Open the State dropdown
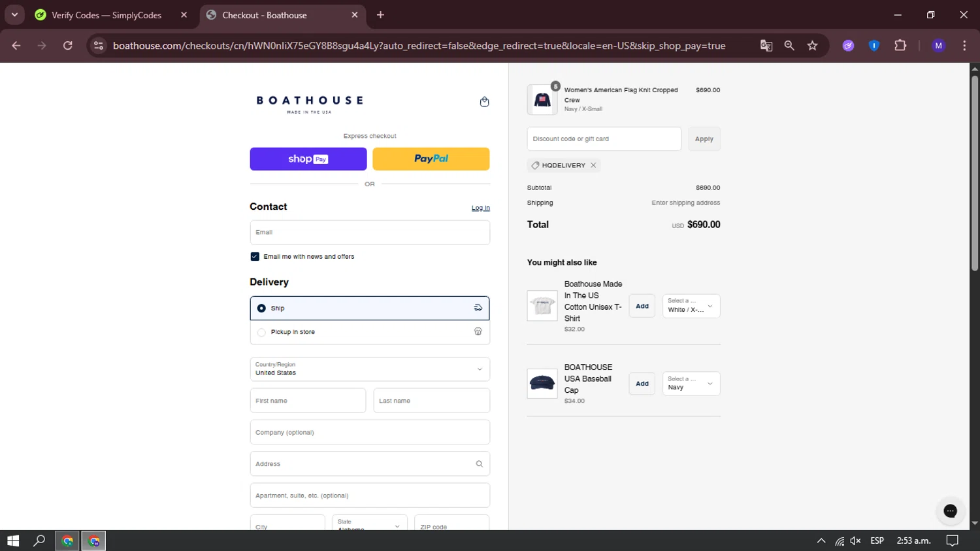 (370, 523)
